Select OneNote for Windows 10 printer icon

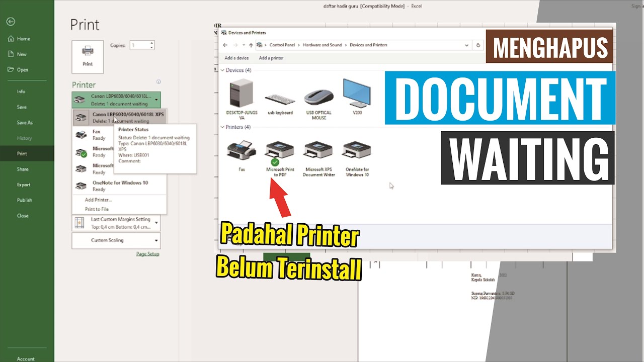click(357, 158)
